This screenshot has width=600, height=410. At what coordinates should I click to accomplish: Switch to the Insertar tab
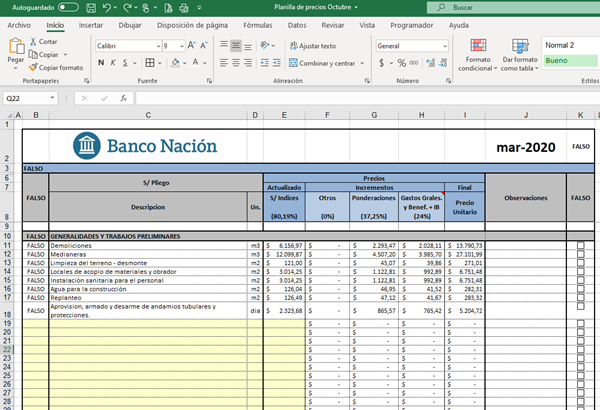90,24
